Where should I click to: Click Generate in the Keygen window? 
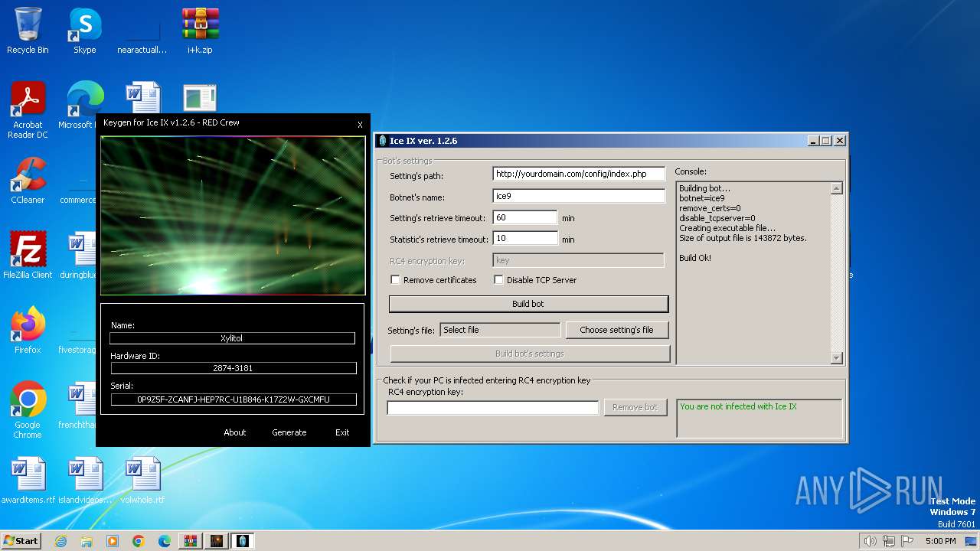289,432
